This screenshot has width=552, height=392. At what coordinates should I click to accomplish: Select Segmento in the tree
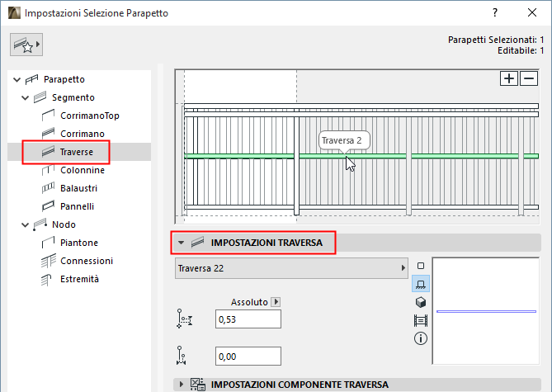pyautogui.click(x=73, y=97)
